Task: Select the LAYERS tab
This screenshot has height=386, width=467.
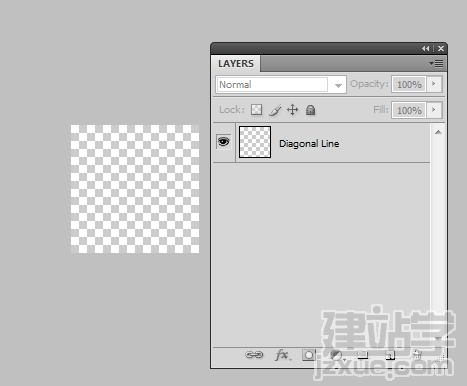Action: tap(236, 64)
